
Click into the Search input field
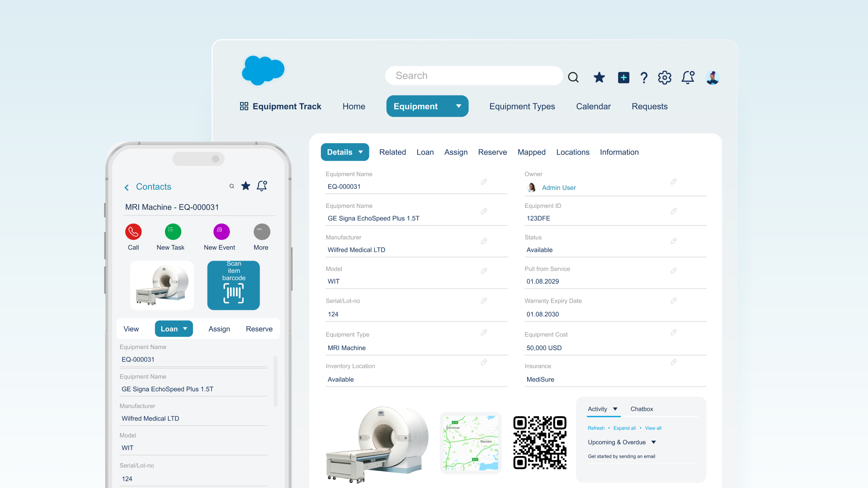coord(474,75)
